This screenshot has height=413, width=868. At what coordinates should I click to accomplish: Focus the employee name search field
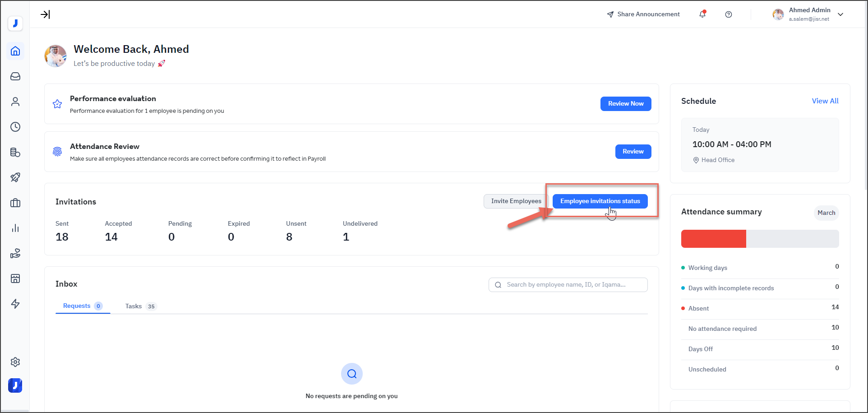click(x=568, y=285)
